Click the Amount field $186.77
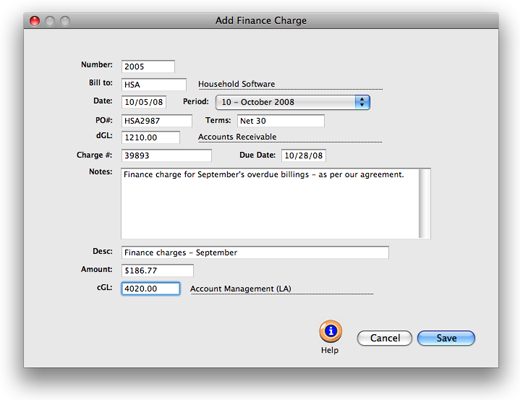The image size is (520, 400). pyautogui.click(x=157, y=270)
